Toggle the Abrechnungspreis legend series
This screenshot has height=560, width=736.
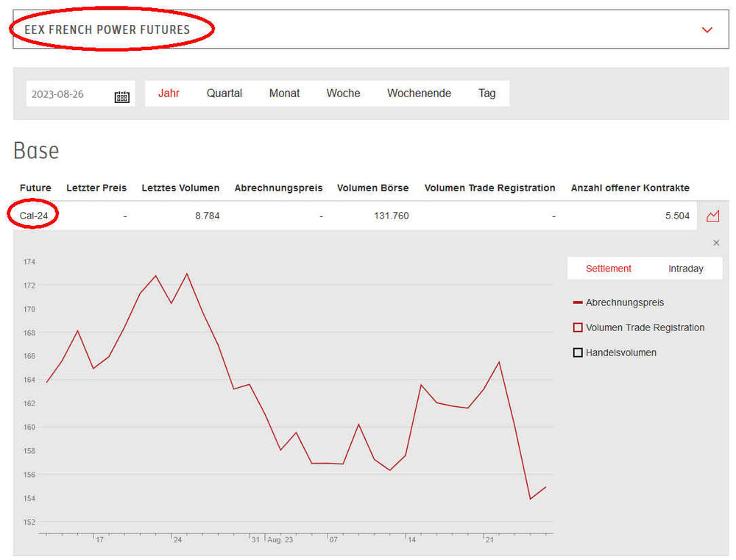click(619, 302)
